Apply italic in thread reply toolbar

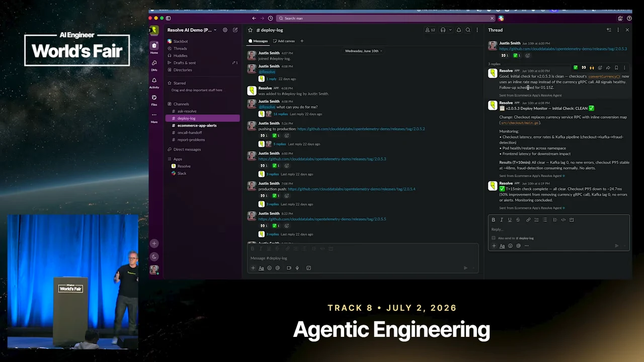(501, 220)
